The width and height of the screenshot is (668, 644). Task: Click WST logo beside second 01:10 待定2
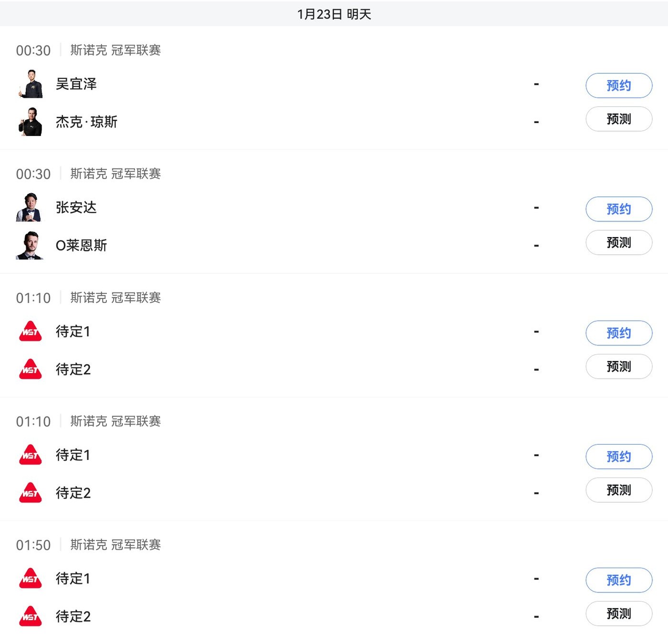pyautogui.click(x=31, y=493)
